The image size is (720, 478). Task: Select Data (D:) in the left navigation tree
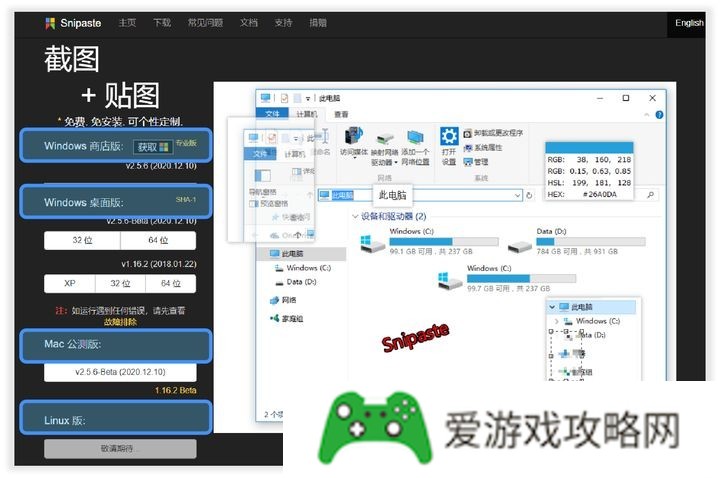tap(295, 282)
